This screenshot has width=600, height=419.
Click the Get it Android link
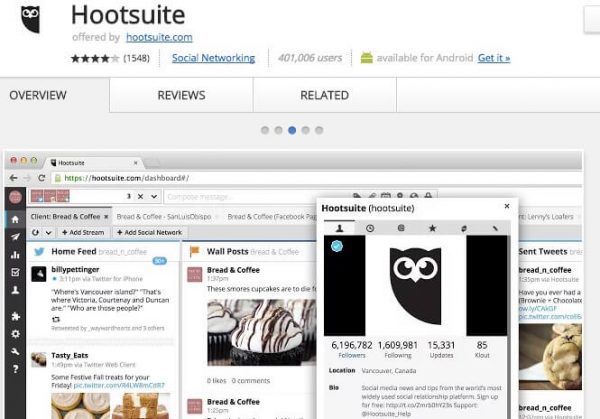click(494, 58)
